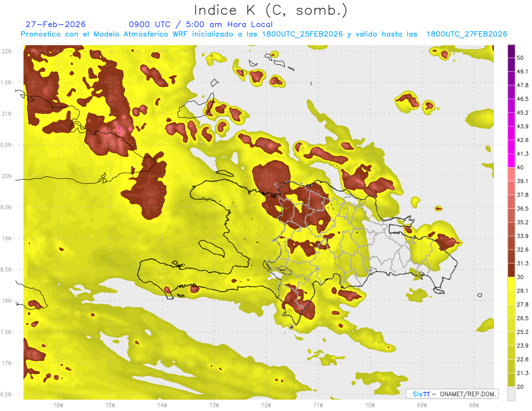
Task: Click the longitude label "76W"
Action: (58, 405)
